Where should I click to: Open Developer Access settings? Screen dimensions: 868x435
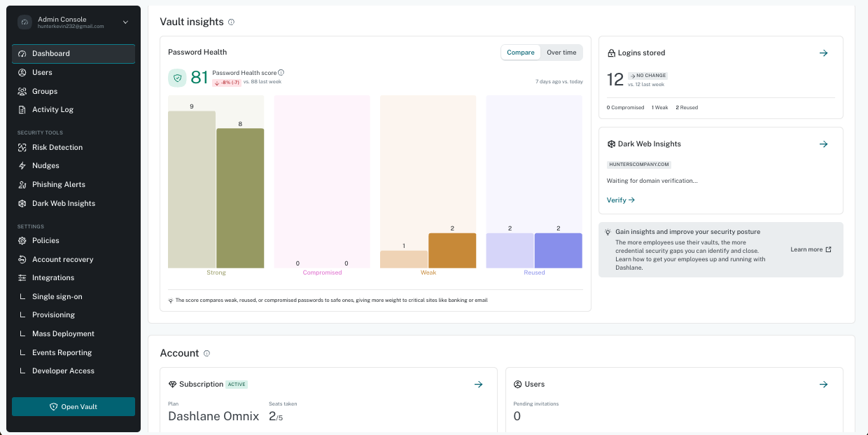[x=73, y=371]
